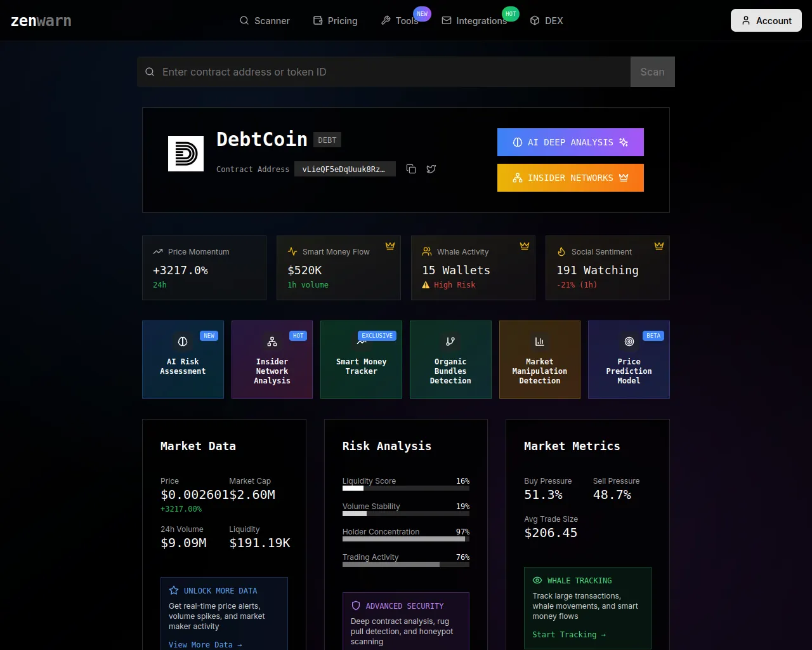
Task: Click the Price Prediction target icon
Action: [629, 342]
